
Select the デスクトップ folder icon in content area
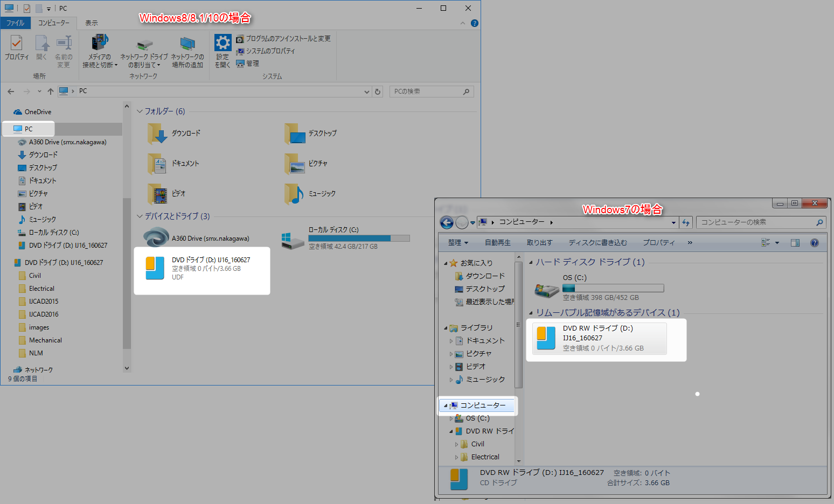tap(295, 134)
